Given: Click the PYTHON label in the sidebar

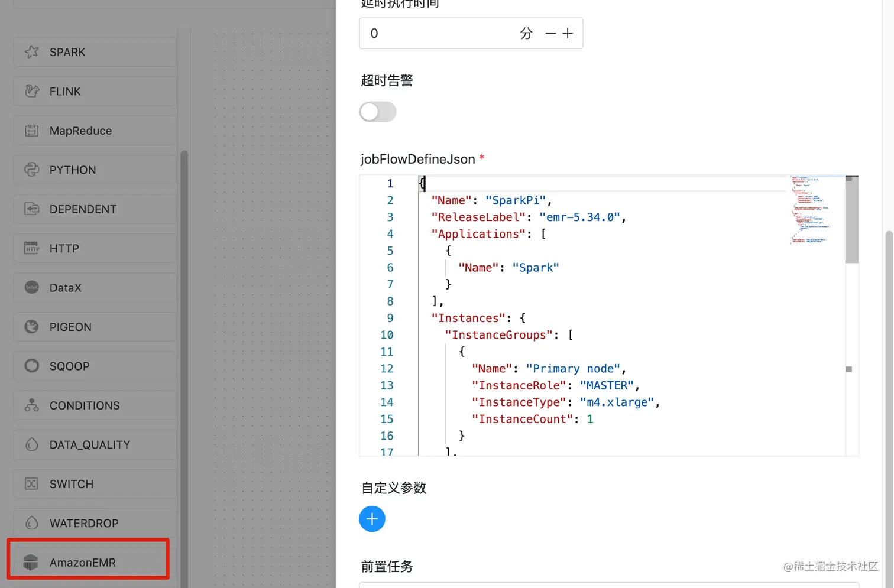Looking at the screenshot, I should point(73,170).
